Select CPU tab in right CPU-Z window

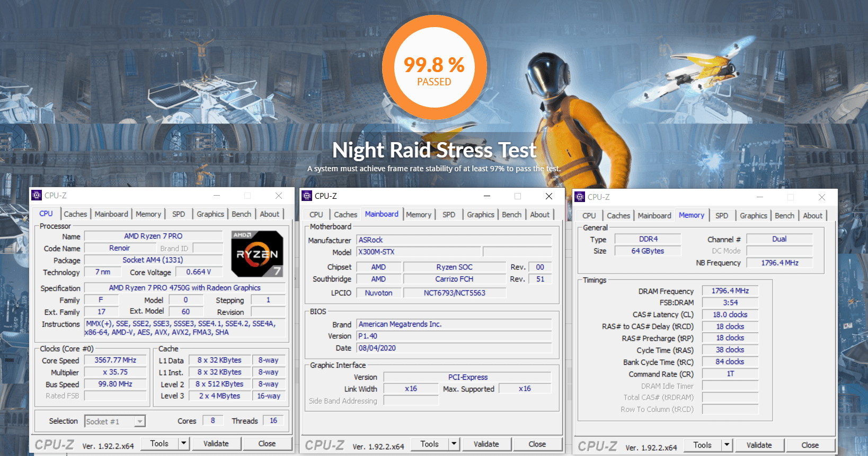point(589,215)
